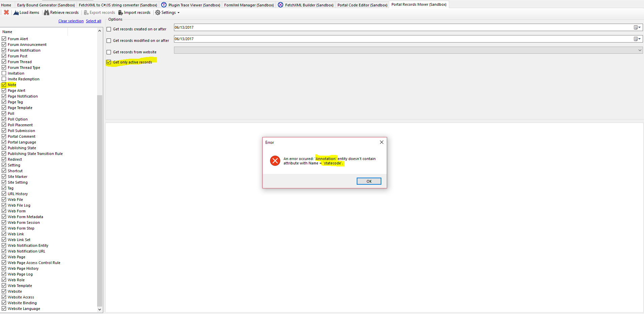The width and height of the screenshot is (644, 314).
Task: Uncheck Get only active records
Action: click(x=109, y=62)
